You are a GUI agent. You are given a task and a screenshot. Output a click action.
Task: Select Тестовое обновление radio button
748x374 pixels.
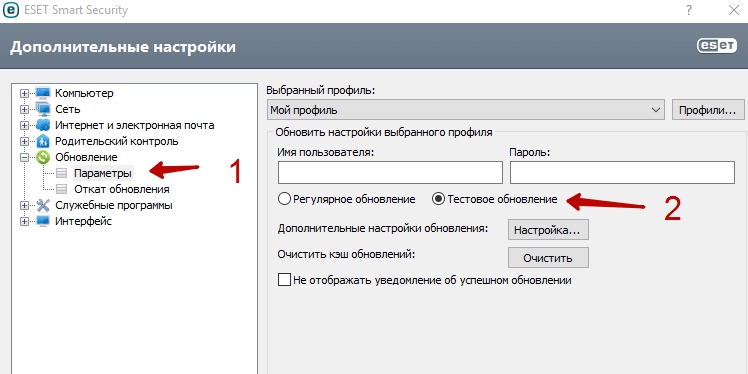(438, 199)
